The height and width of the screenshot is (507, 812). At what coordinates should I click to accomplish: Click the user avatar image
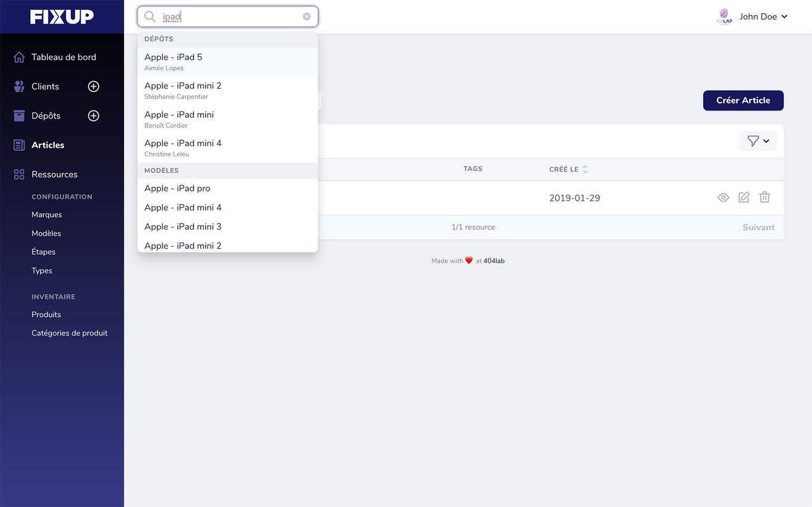pos(724,17)
